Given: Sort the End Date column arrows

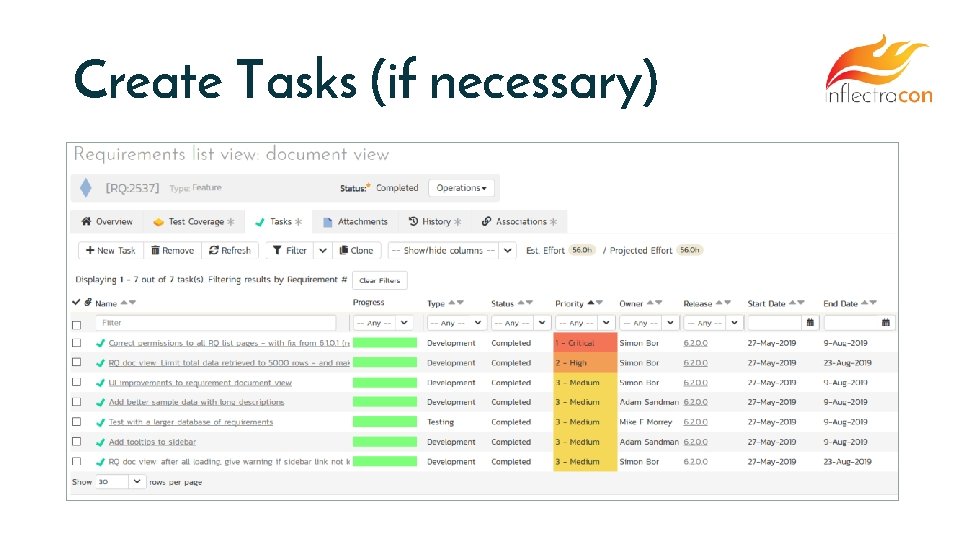Looking at the screenshot, I should (x=869, y=302).
